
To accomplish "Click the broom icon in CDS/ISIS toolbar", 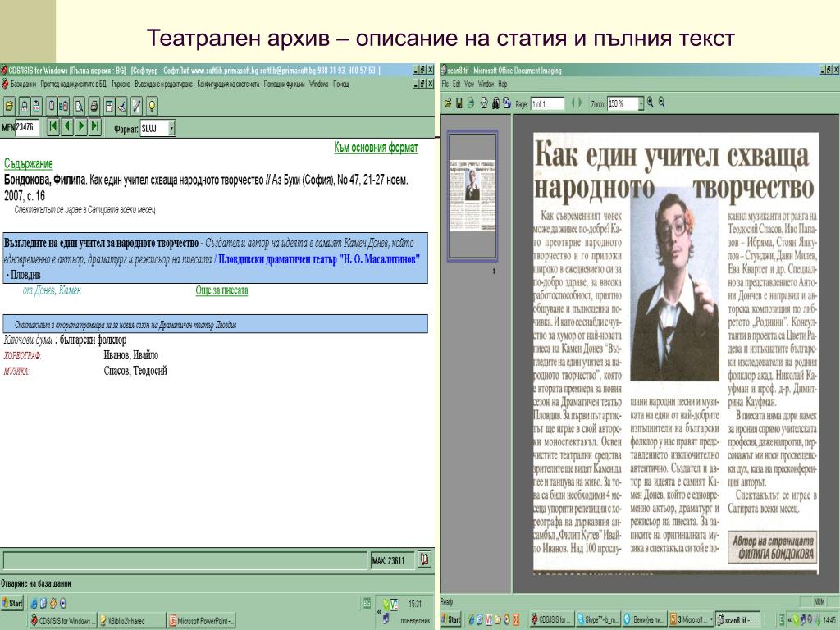I will tap(122, 106).
